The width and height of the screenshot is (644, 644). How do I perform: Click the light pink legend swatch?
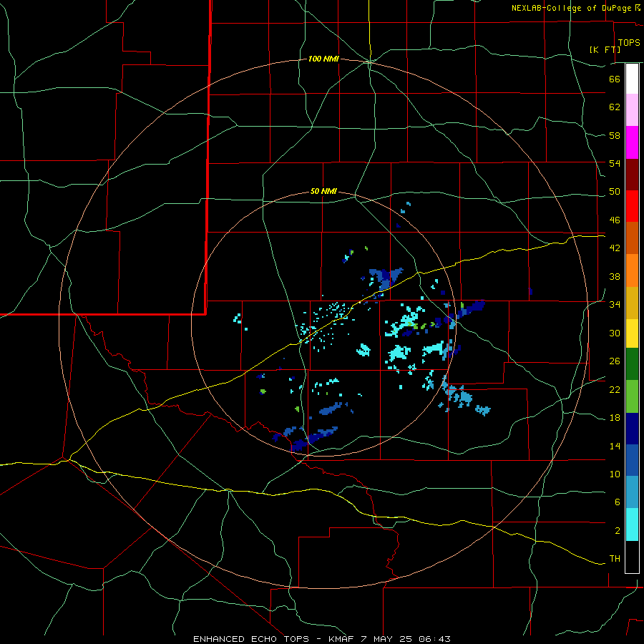click(x=632, y=110)
